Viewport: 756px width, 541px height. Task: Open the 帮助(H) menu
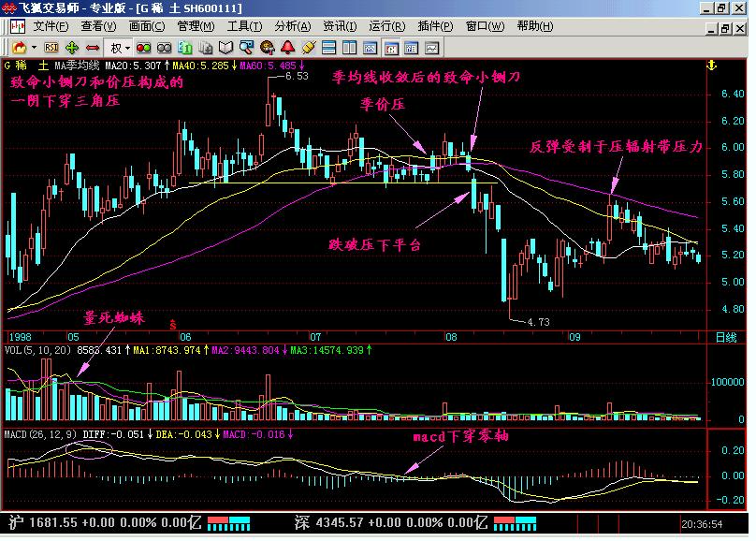pyautogui.click(x=534, y=26)
